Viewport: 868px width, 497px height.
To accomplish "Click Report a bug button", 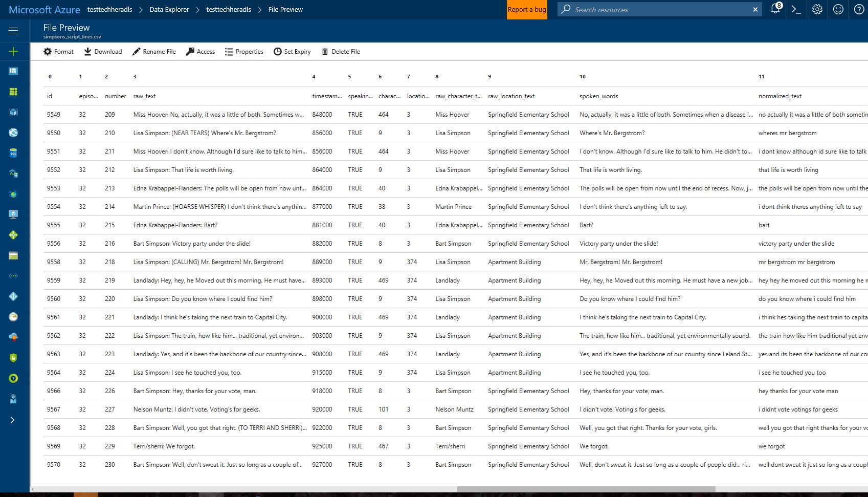I will [x=527, y=9].
